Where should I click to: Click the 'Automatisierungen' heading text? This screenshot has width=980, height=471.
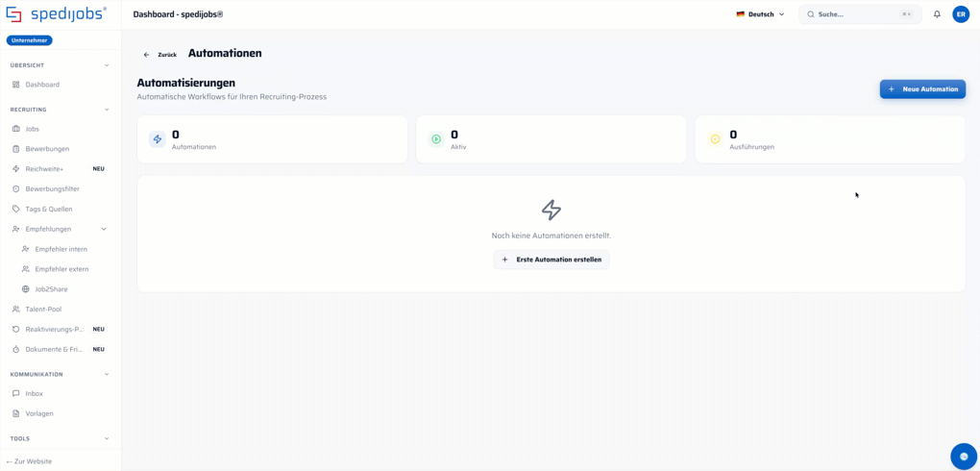(186, 83)
